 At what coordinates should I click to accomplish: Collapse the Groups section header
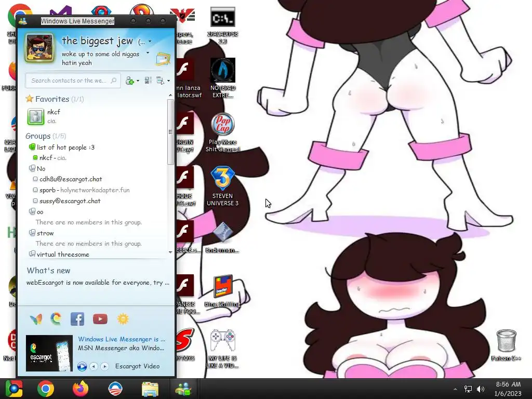46,136
